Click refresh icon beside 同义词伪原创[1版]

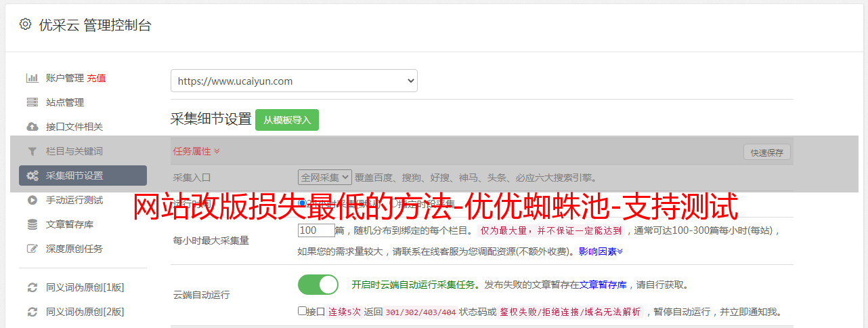click(x=32, y=287)
